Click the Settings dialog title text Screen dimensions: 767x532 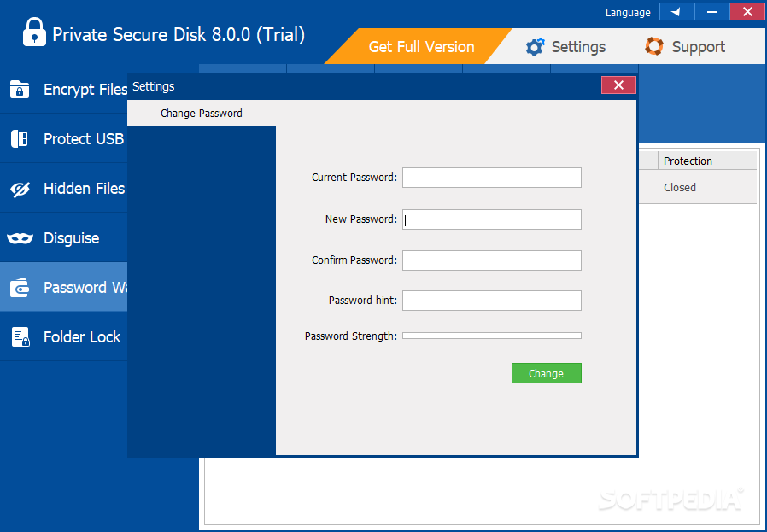(154, 86)
